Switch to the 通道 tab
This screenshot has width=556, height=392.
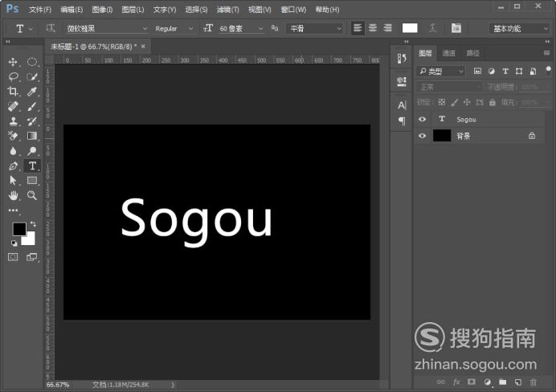(x=449, y=53)
